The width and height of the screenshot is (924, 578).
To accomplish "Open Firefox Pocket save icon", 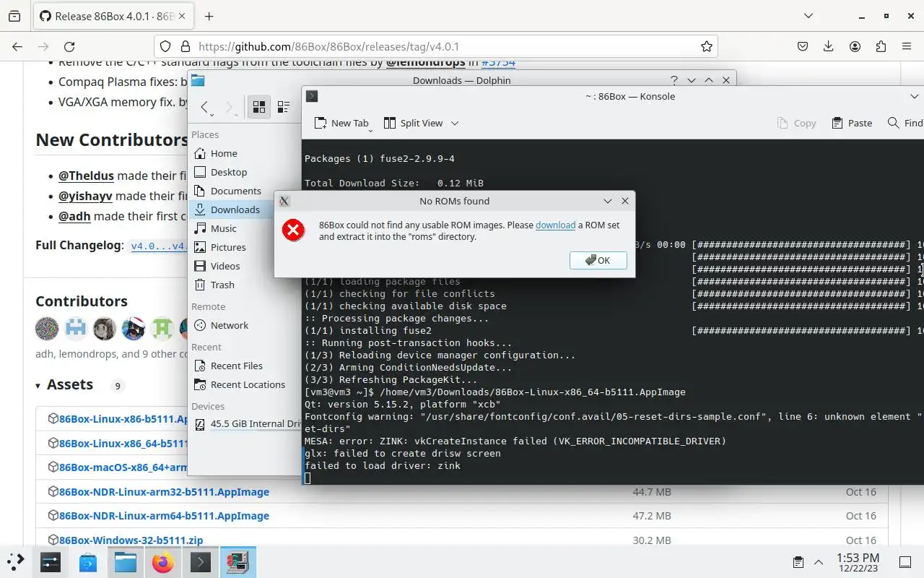I will point(802,46).
